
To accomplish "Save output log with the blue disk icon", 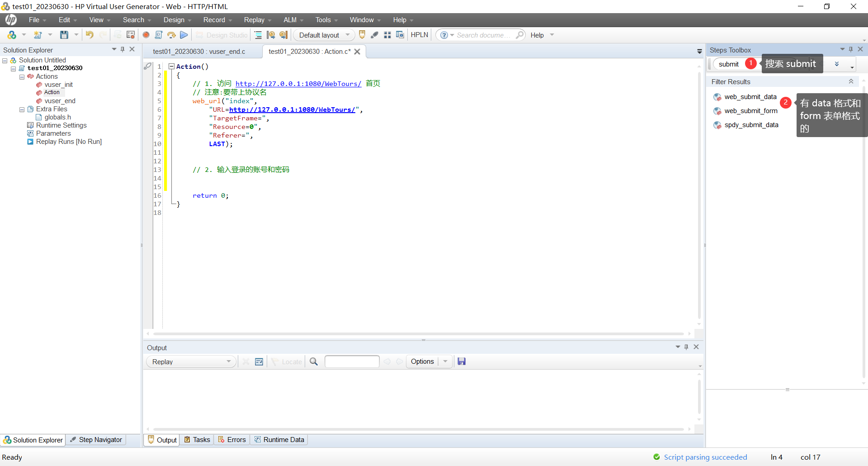I will (x=462, y=361).
